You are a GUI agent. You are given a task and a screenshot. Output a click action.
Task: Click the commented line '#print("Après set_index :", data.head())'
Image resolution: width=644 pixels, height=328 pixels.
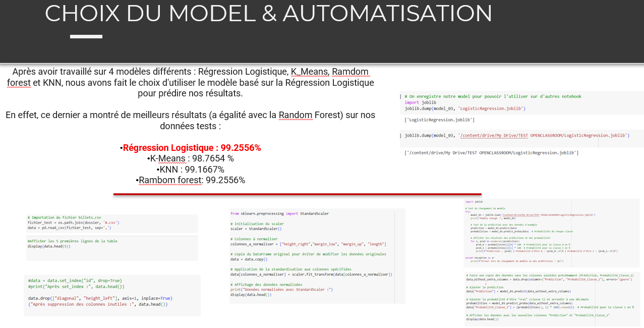(76, 287)
